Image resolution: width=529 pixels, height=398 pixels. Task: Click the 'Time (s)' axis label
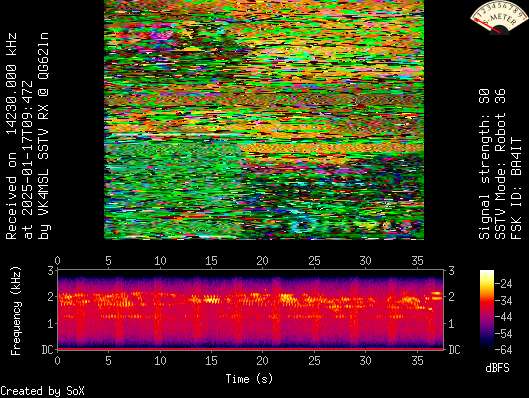pos(249,379)
